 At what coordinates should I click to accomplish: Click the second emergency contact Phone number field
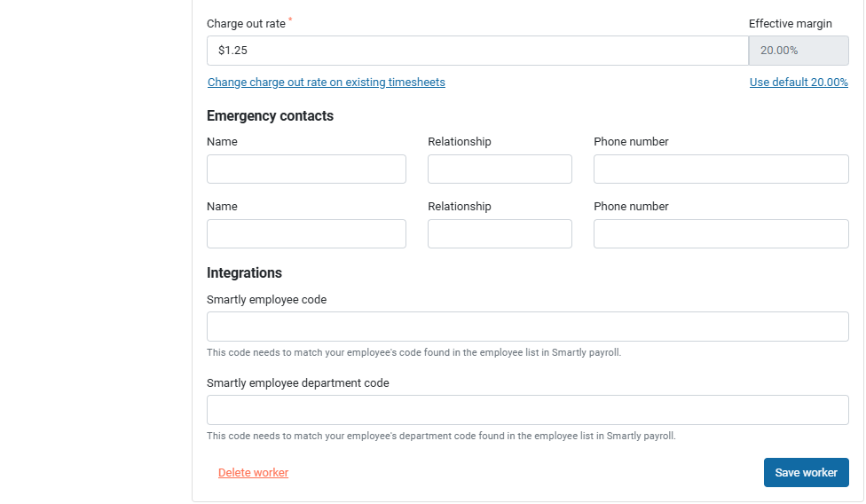pos(720,234)
